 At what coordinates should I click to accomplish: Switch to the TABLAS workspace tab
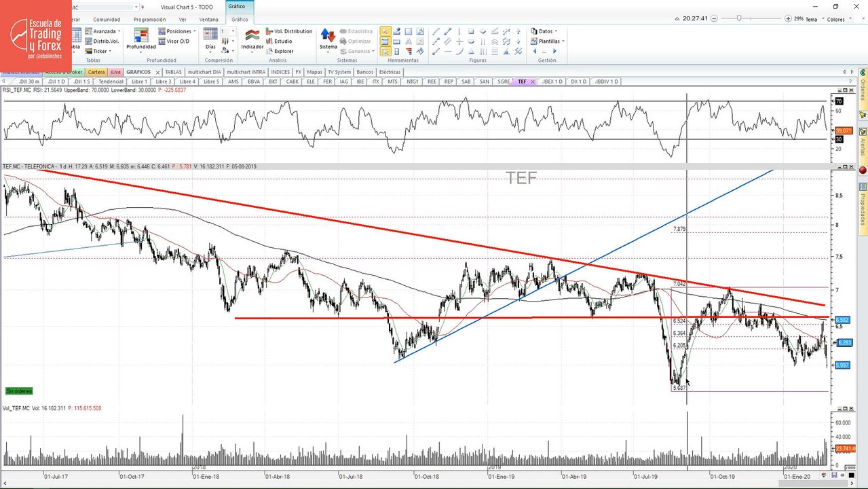click(x=174, y=71)
